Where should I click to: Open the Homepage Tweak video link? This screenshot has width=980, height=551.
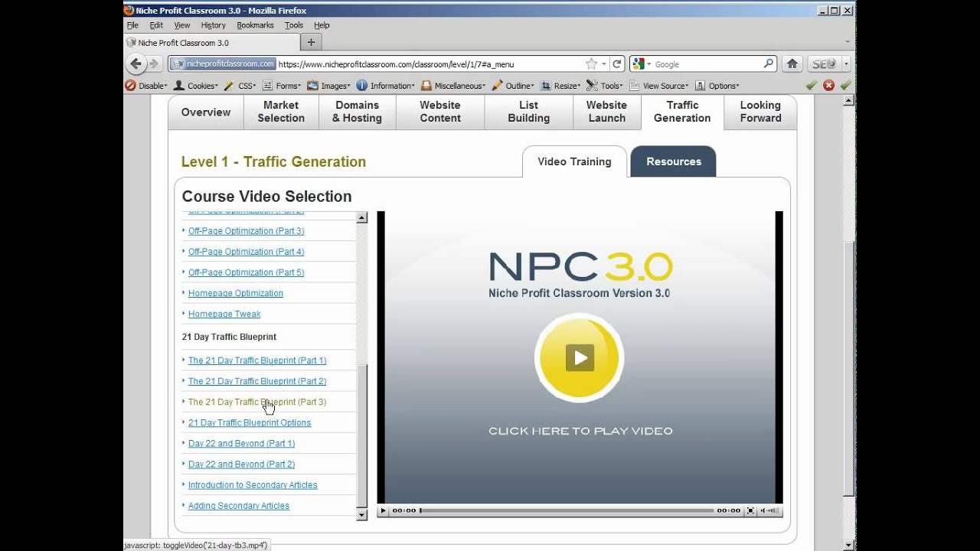tap(224, 314)
